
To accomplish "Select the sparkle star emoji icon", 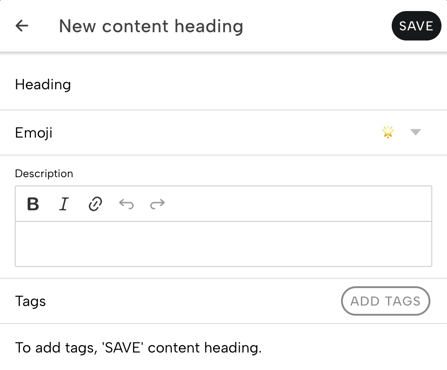I will click(388, 132).
